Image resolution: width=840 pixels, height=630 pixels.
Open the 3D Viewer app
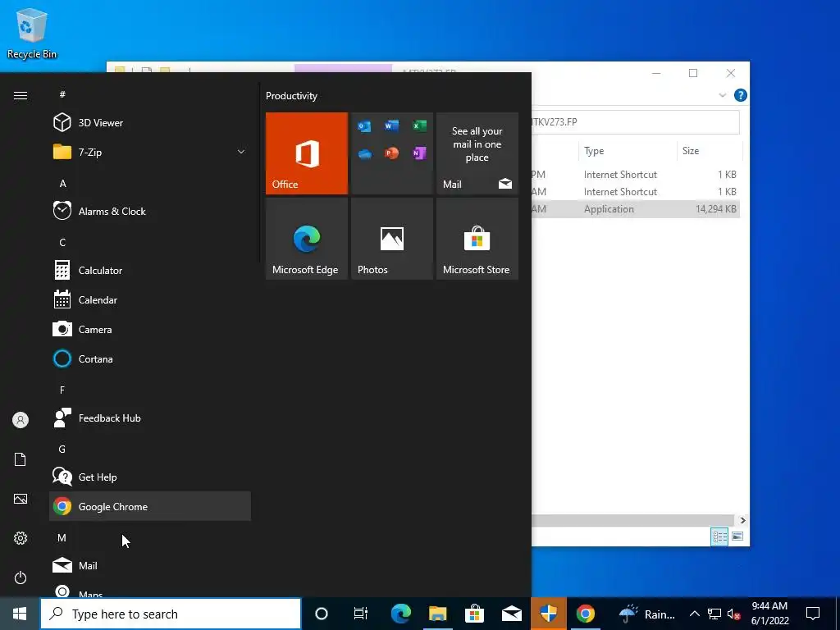(150, 123)
